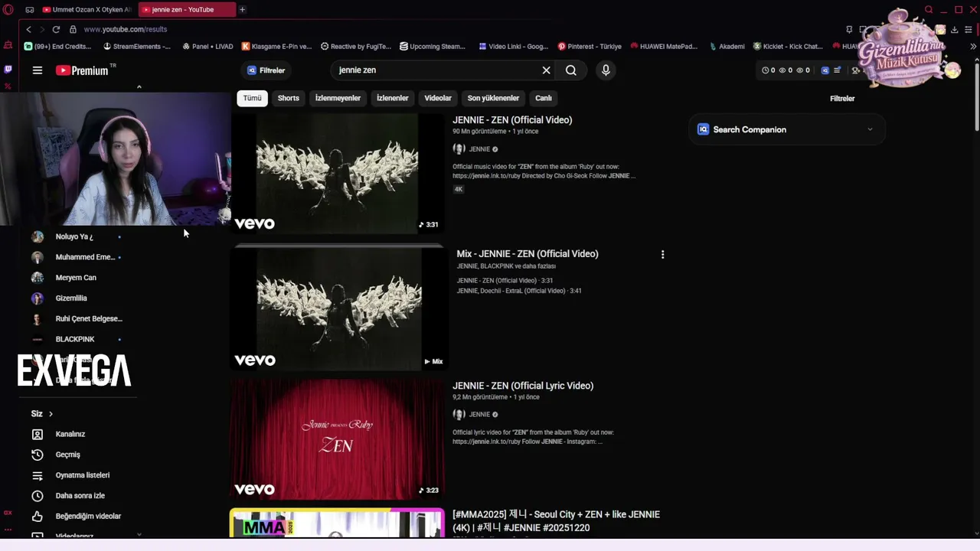Play the ZEN Official Video thumbnail with 3:31

coord(337,174)
